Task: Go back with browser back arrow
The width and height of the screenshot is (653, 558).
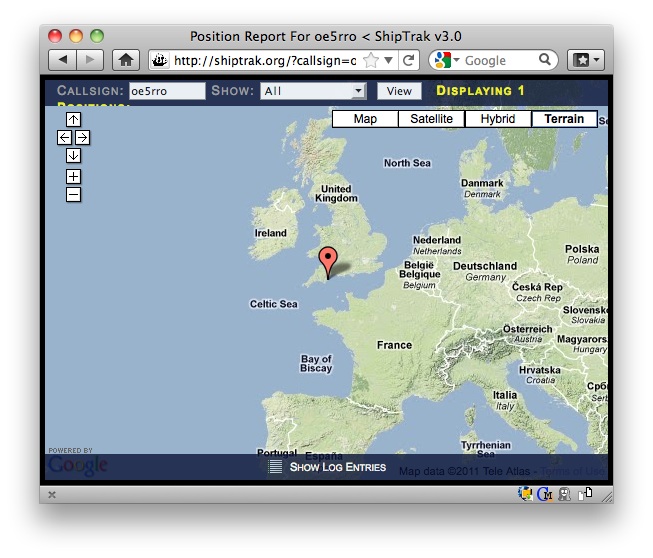Action: (62, 60)
